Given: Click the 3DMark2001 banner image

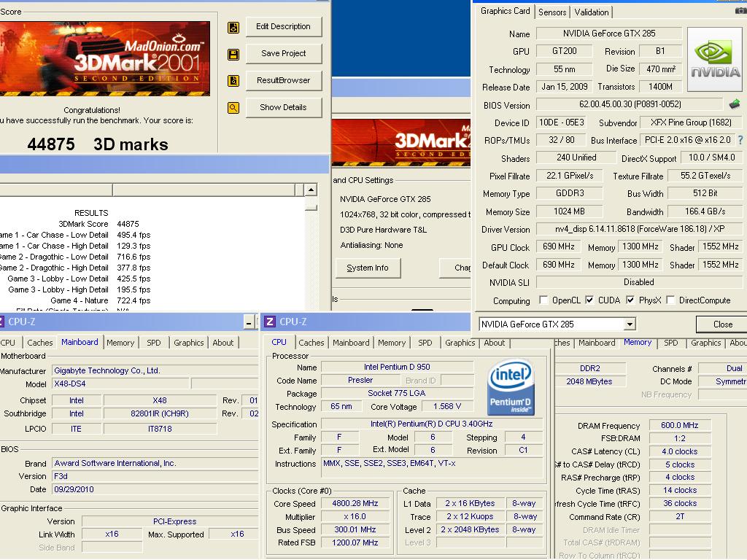Looking at the screenshot, I should point(104,58).
